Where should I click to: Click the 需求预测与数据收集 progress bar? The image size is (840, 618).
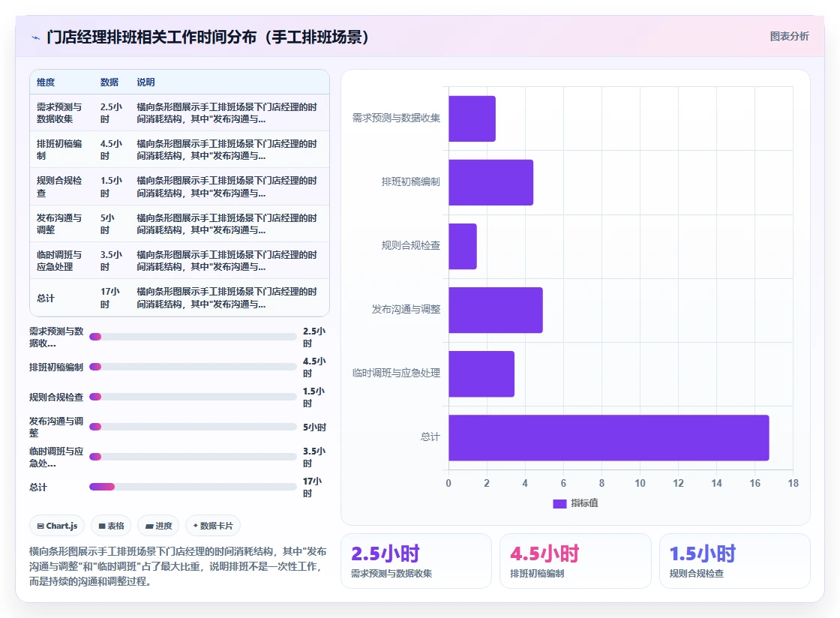(x=193, y=337)
